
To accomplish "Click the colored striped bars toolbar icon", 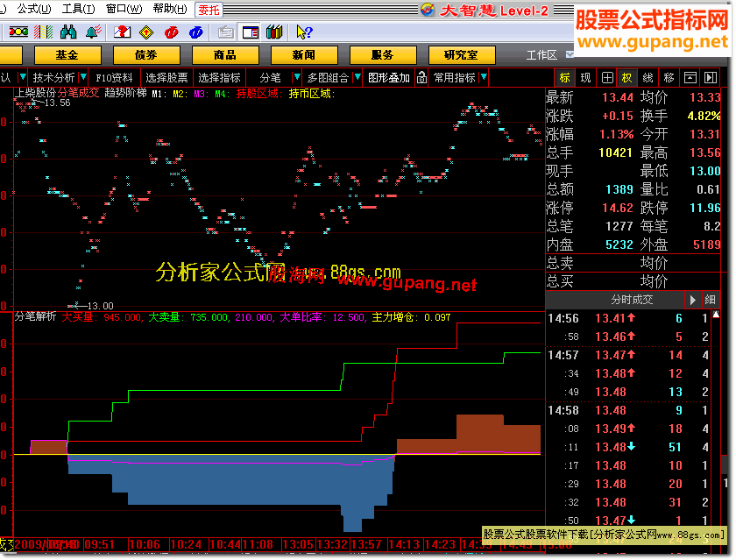I will tap(43, 32).
